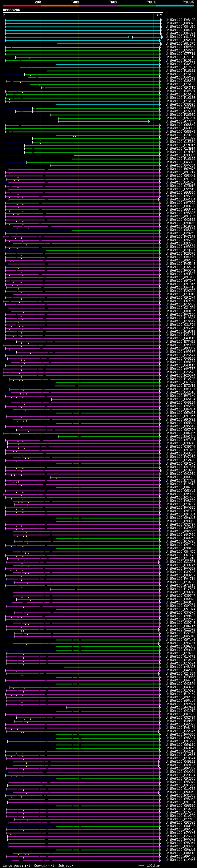This screenshot has width=197, height=868.
Task: Click the red 20% identity legend bar
Action: (x=22, y=6)
